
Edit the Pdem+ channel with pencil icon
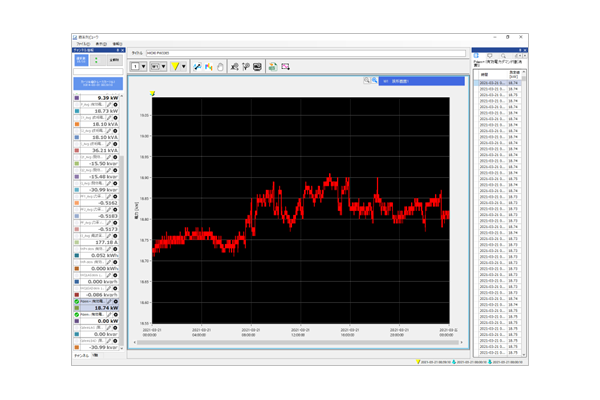[x=109, y=302]
